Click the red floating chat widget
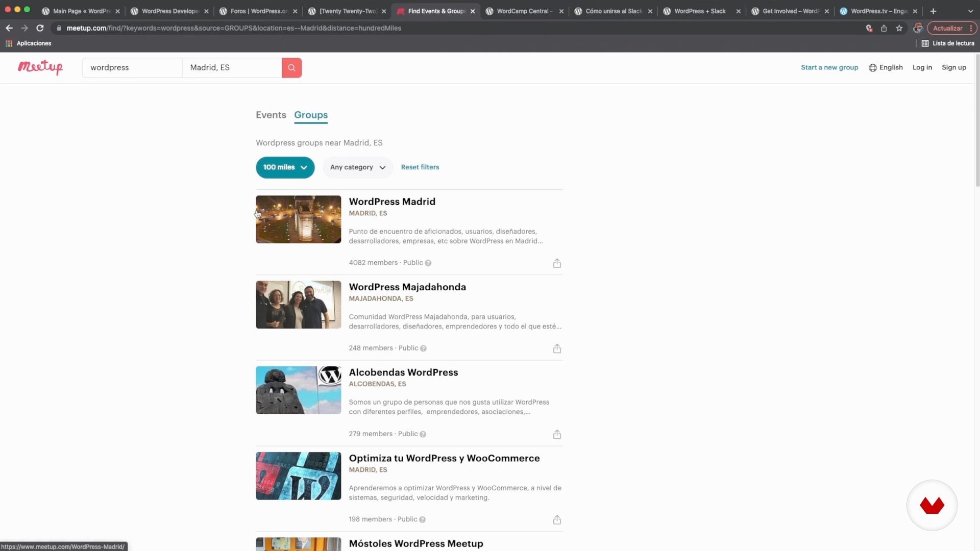The height and width of the screenshot is (551, 980). (x=932, y=505)
